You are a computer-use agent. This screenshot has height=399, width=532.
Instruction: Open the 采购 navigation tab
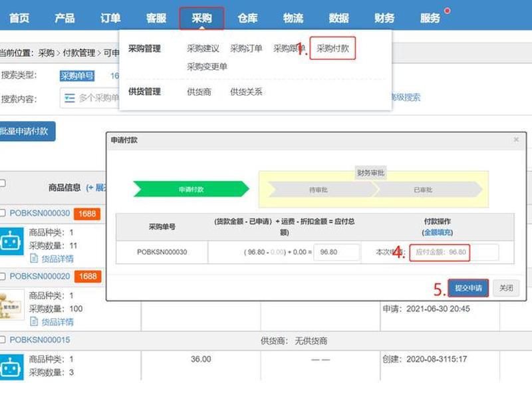[x=201, y=18]
